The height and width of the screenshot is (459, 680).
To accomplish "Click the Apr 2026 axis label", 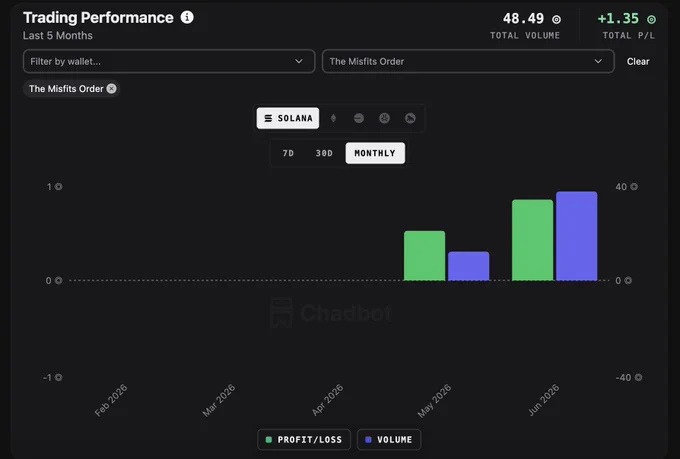I will click(x=327, y=400).
